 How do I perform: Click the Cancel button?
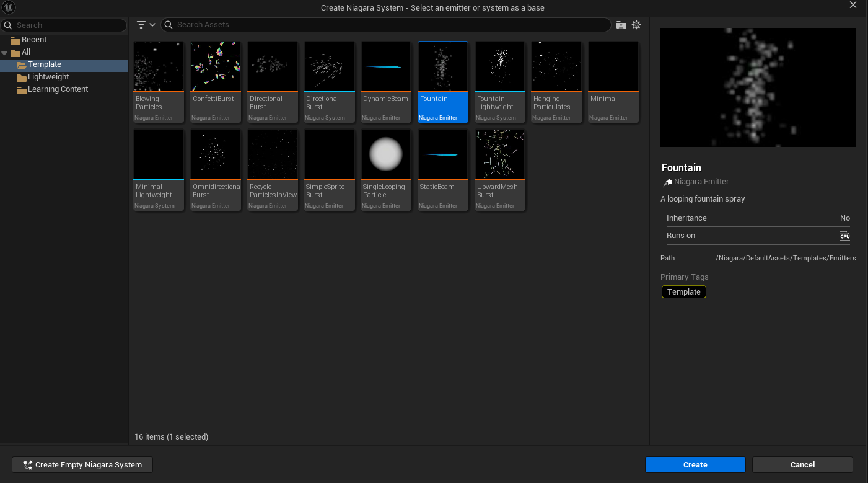(802, 465)
